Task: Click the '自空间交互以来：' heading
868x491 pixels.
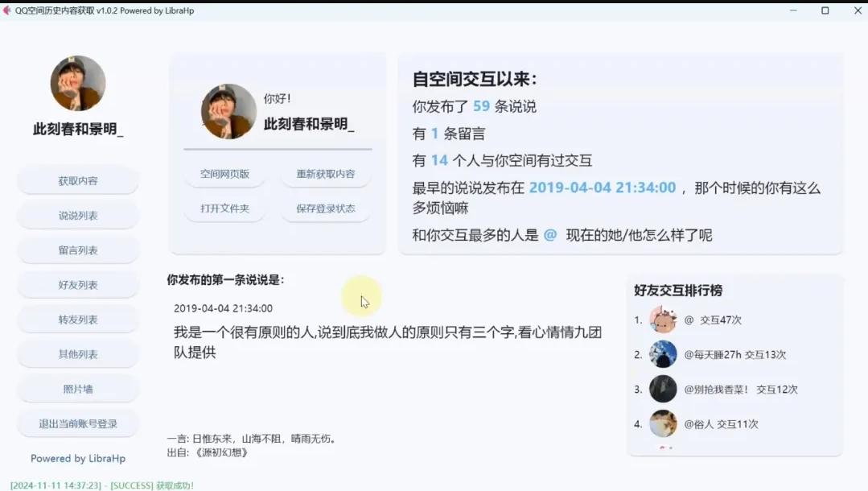Action: click(x=475, y=79)
